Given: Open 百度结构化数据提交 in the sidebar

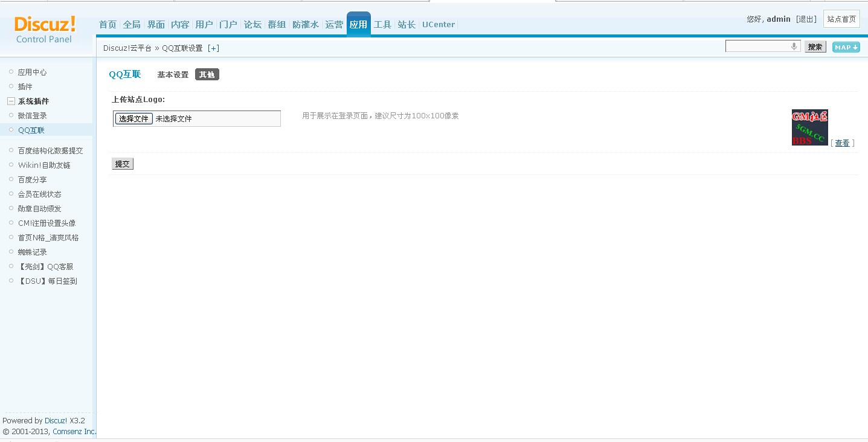Looking at the screenshot, I should tap(50, 151).
